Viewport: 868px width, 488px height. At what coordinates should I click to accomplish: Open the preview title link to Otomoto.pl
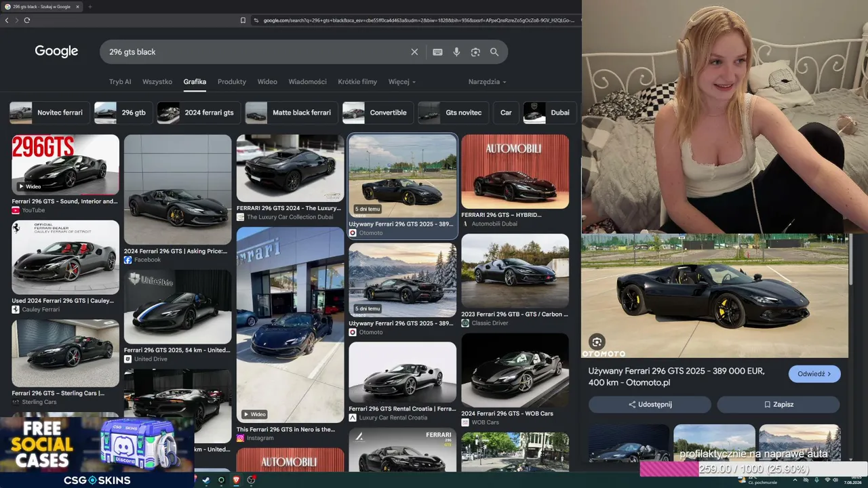click(676, 377)
